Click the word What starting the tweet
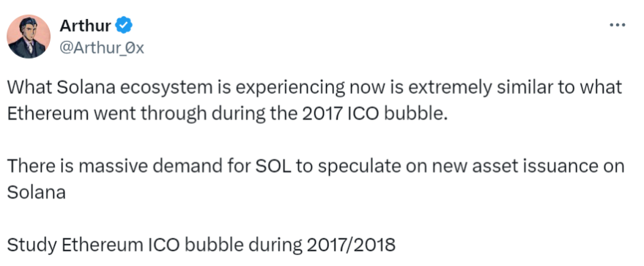 [28, 89]
